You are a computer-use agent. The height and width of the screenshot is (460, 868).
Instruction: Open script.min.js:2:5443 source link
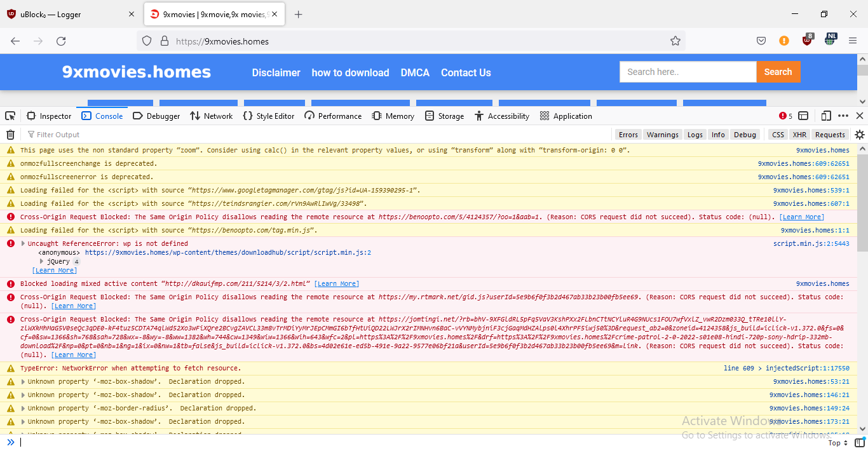811,243
